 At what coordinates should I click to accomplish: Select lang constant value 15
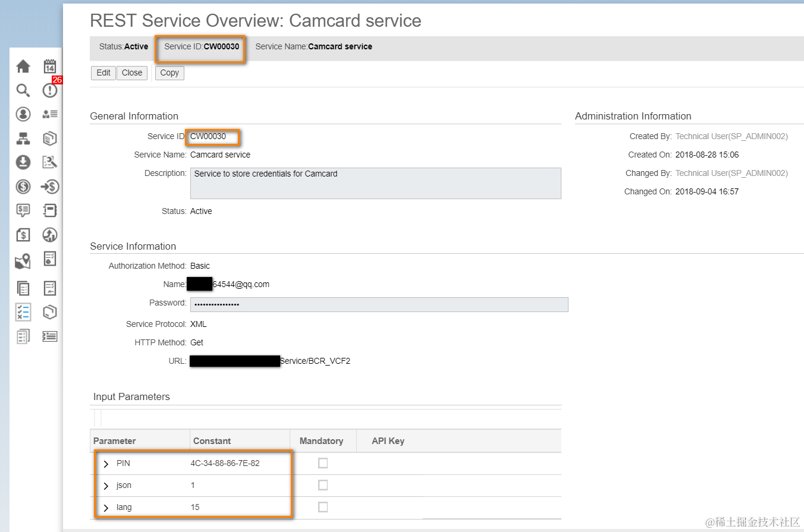click(195, 507)
